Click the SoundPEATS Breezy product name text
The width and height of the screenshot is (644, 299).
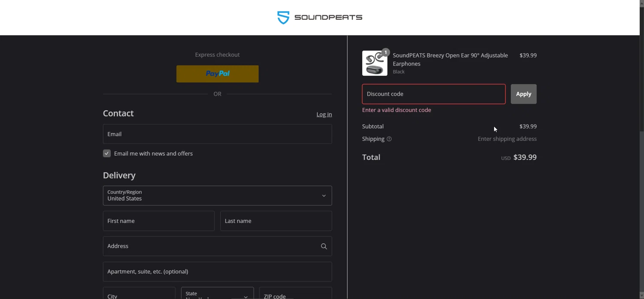(x=450, y=60)
